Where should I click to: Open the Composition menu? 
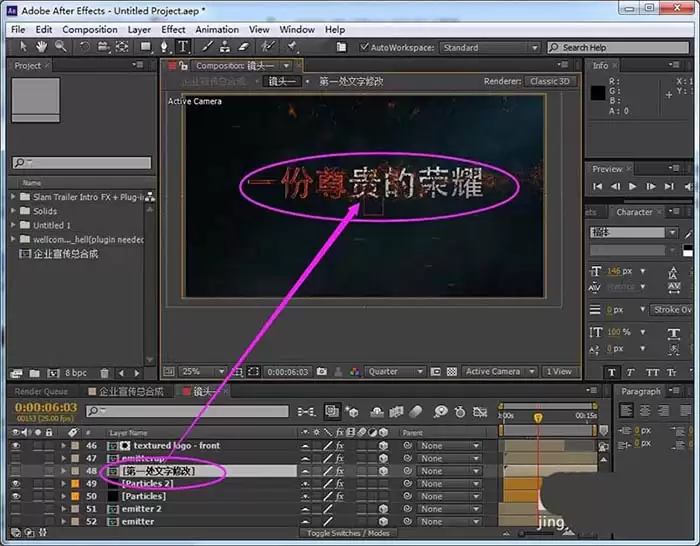coord(90,29)
